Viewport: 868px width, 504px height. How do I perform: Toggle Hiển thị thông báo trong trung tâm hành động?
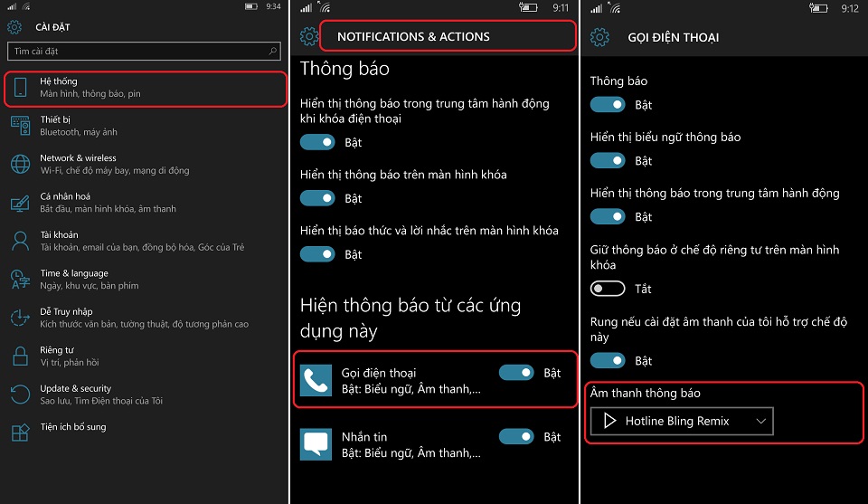(x=608, y=216)
